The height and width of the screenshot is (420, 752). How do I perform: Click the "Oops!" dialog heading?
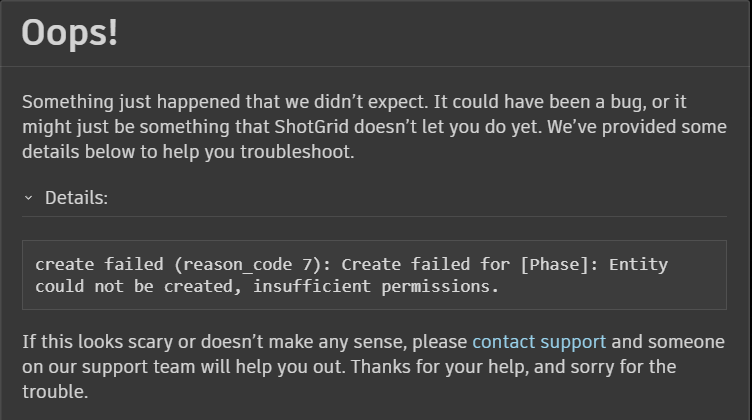pos(70,33)
